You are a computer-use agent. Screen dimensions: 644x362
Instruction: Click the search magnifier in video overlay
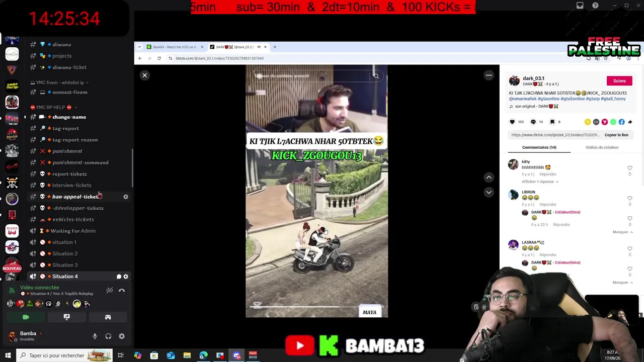click(x=376, y=76)
